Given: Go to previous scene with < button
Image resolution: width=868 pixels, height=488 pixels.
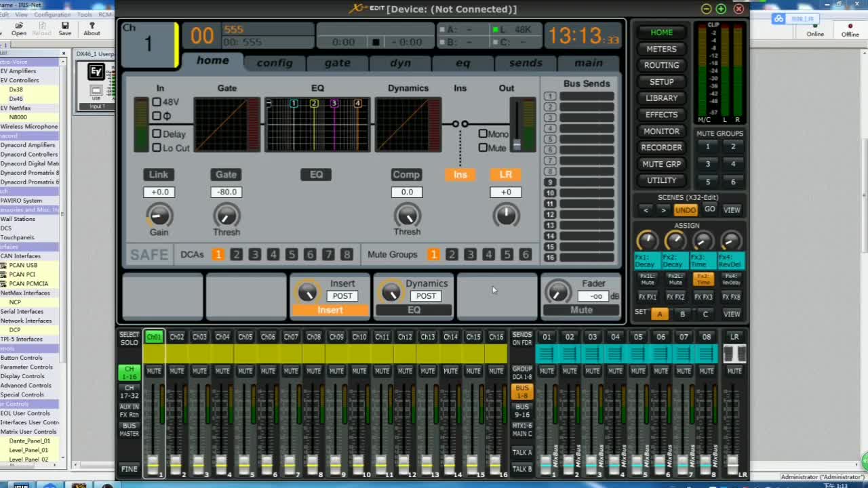Looking at the screenshot, I should click(x=646, y=210).
